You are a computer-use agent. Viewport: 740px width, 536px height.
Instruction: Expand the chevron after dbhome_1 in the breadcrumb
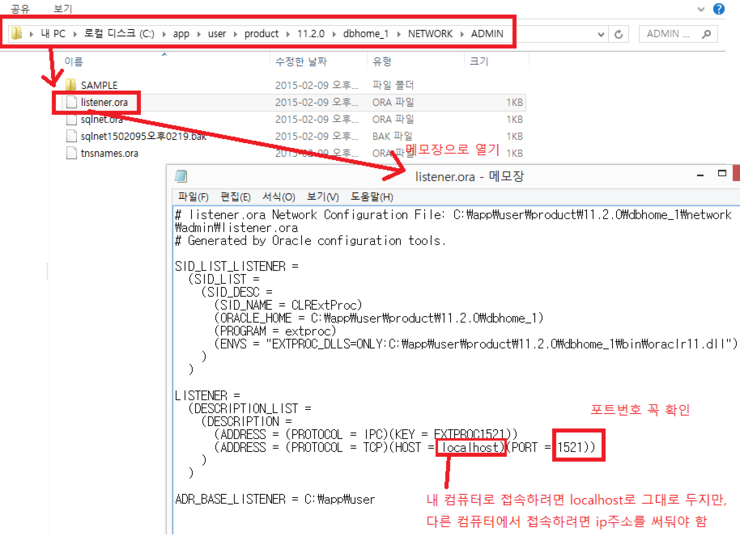click(398, 34)
